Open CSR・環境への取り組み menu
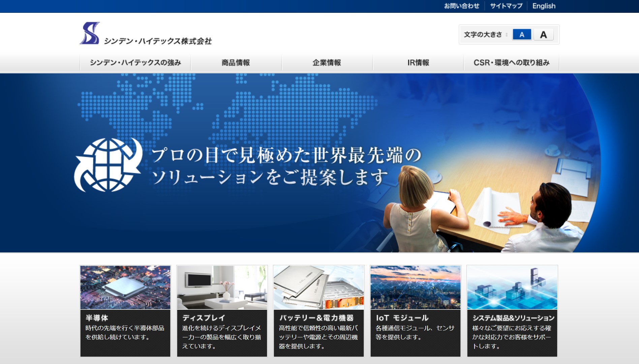The height and width of the screenshot is (364, 639). (x=511, y=63)
